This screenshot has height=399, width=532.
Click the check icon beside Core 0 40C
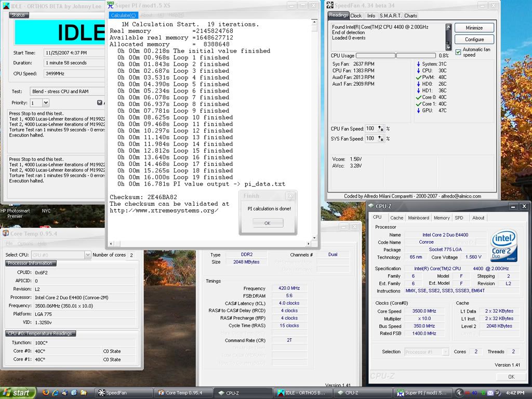click(x=419, y=97)
